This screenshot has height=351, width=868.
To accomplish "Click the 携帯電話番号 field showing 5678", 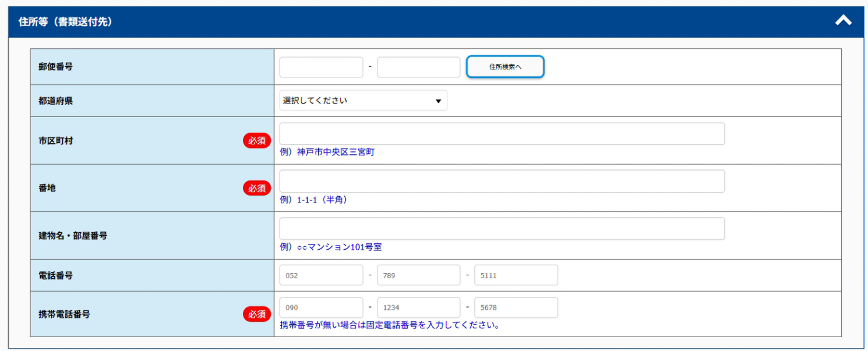I will (516, 307).
